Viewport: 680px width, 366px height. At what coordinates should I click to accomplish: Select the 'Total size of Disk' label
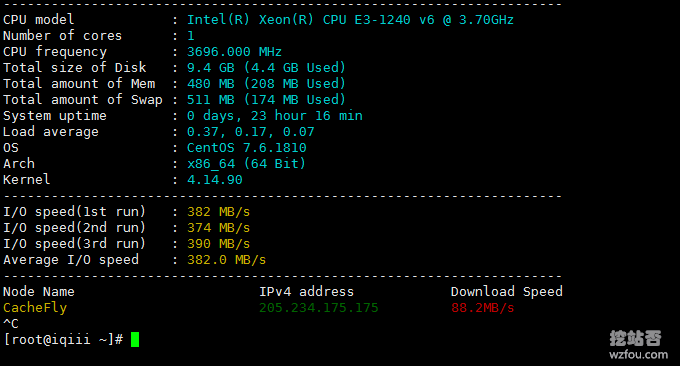tap(75, 68)
